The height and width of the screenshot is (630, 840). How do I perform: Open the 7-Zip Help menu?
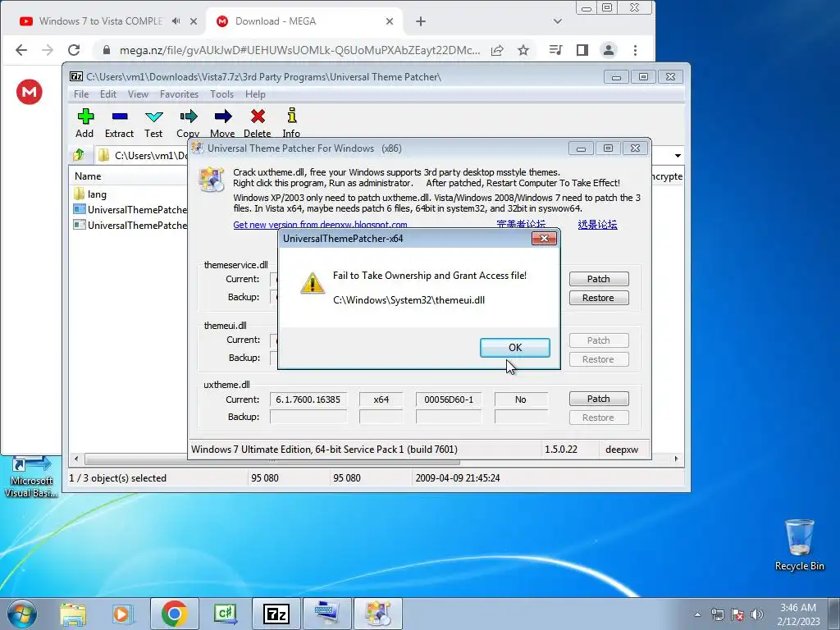pyautogui.click(x=256, y=94)
